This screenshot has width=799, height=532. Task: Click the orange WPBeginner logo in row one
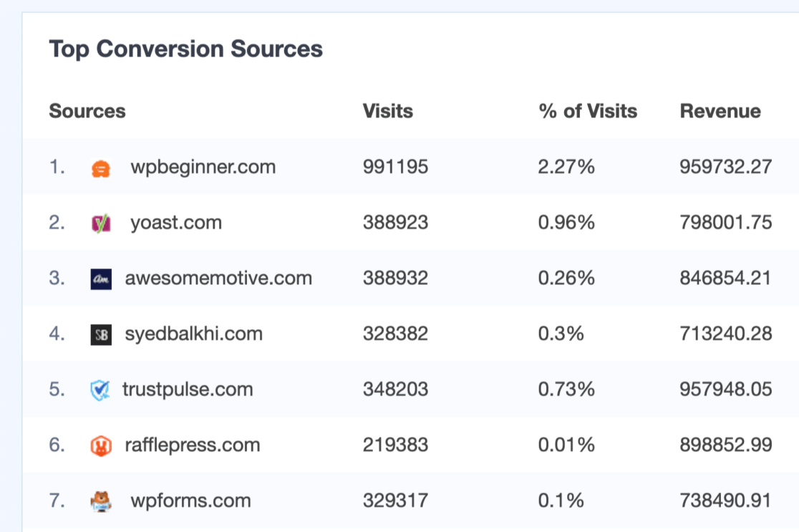[102, 167]
